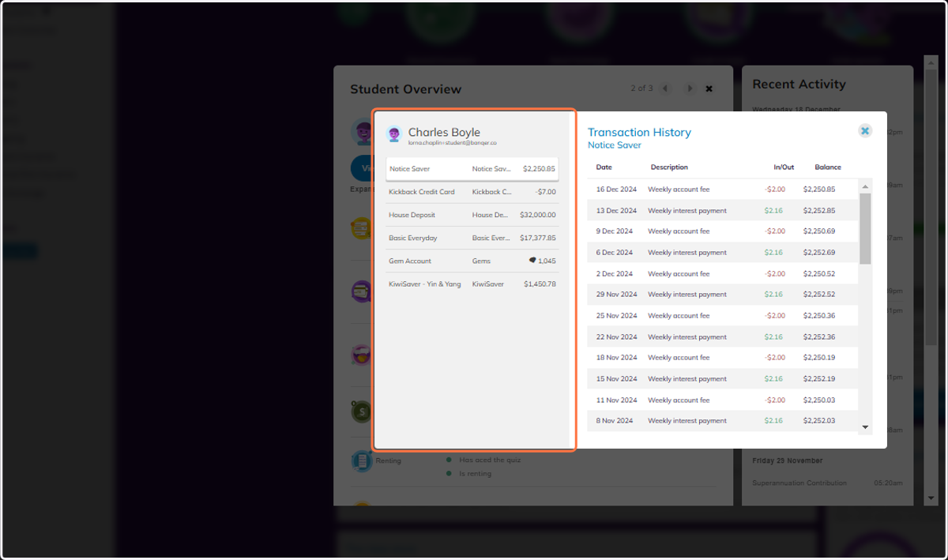Image resolution: width=948 pixels, height=560 pixels.
Task: Open the House Deposit account
Action: (472, 215)
